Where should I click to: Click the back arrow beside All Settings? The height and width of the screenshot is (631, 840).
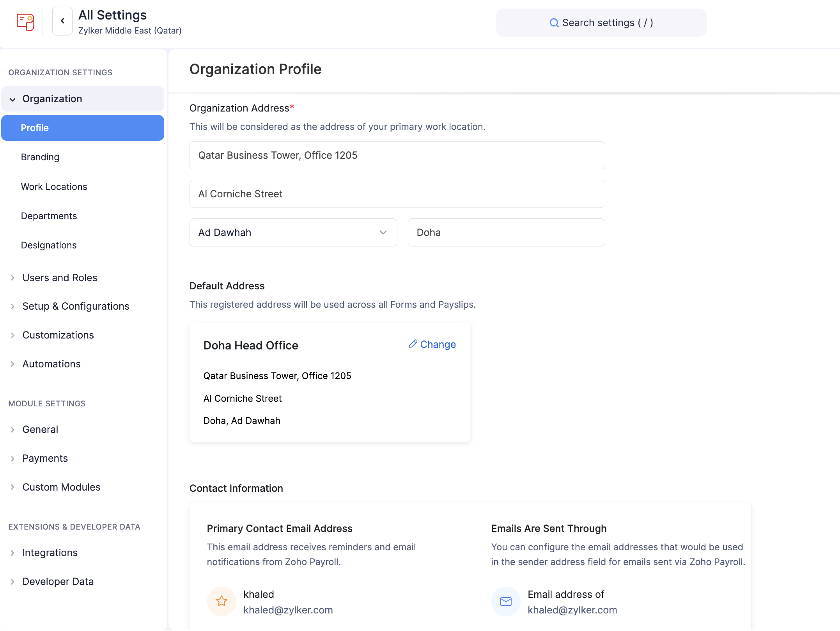pyautogui.click(x=62, y=21)
